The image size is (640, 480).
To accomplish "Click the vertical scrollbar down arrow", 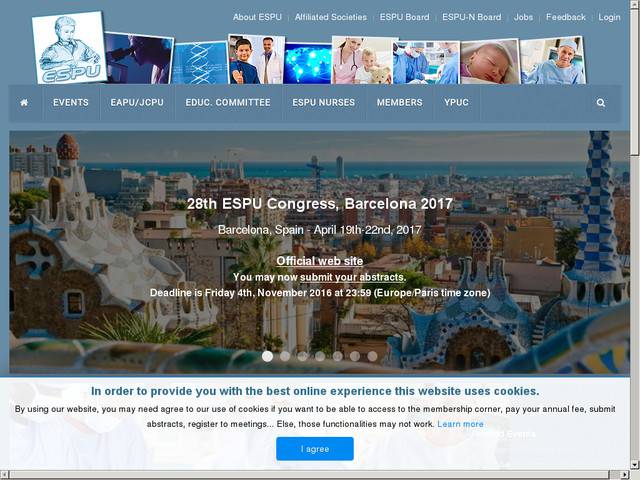I will click(635, 465).
